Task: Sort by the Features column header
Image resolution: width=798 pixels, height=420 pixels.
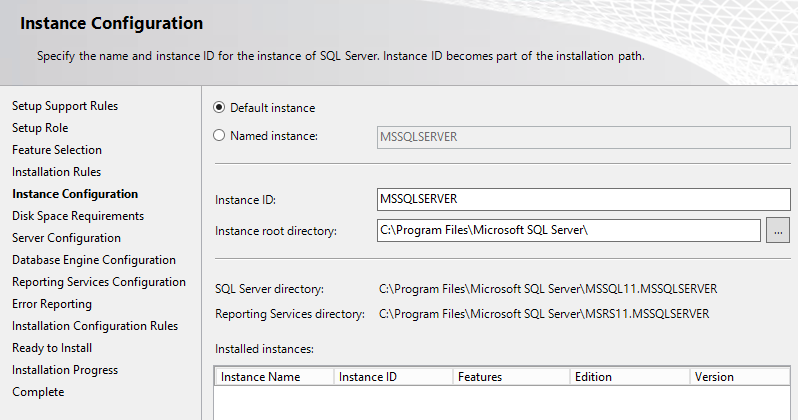Action: coord(511,377)
